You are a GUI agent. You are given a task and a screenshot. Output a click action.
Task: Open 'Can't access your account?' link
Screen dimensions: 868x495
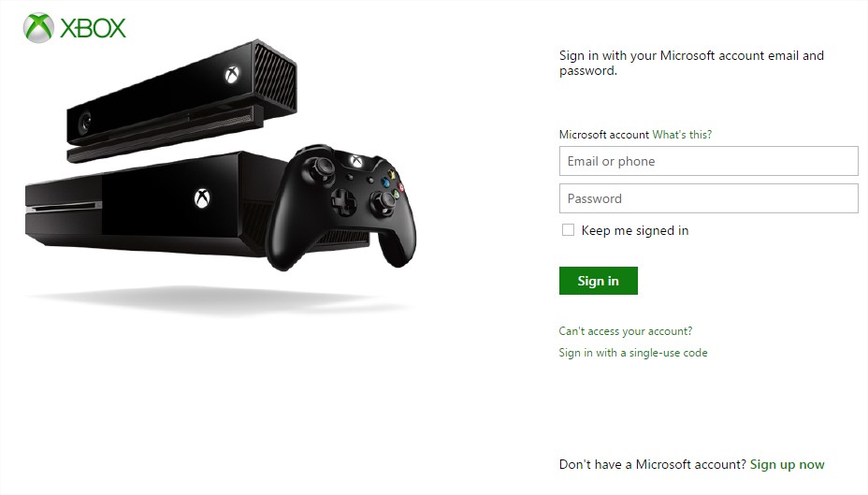pyautogui.click(x=626, y=331)
